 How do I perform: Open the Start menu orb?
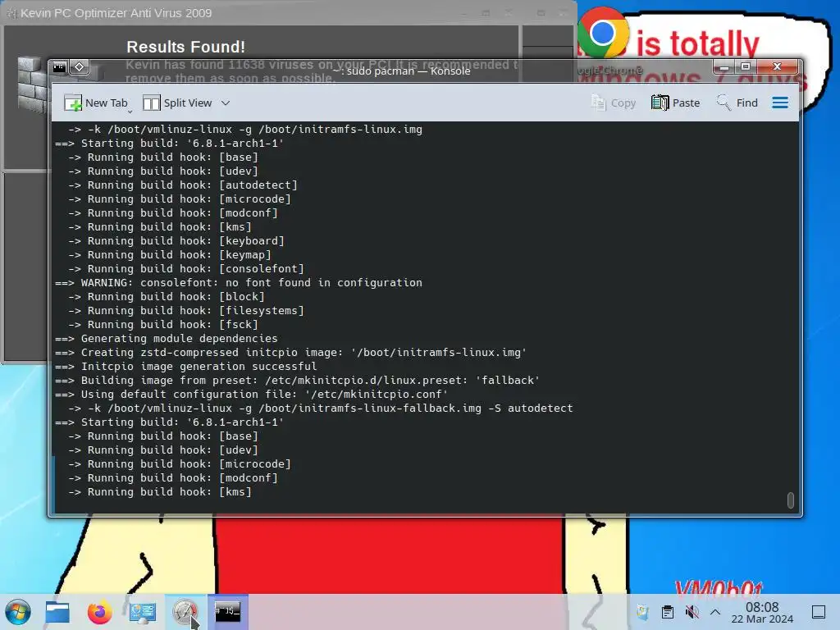tap(18, 612)
